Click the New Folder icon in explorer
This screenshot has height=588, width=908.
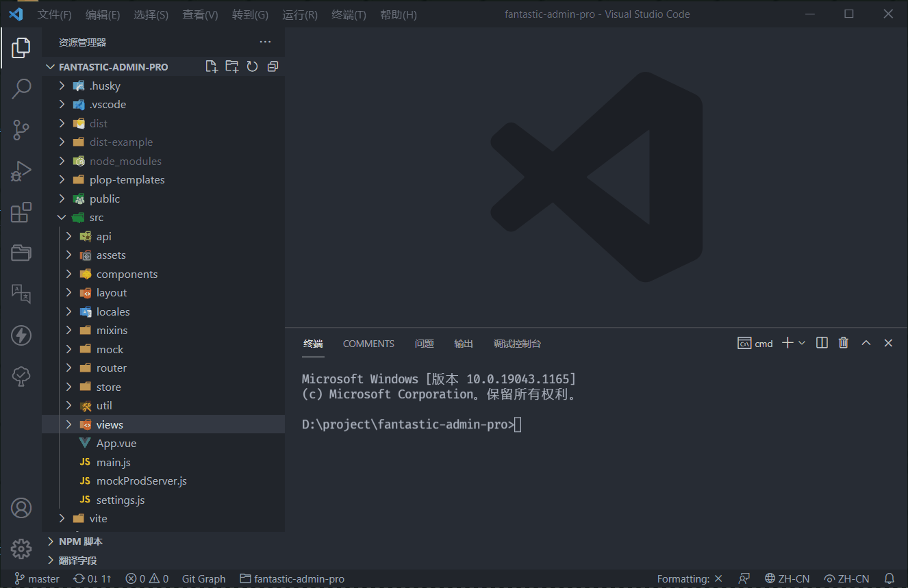[232, 66]
